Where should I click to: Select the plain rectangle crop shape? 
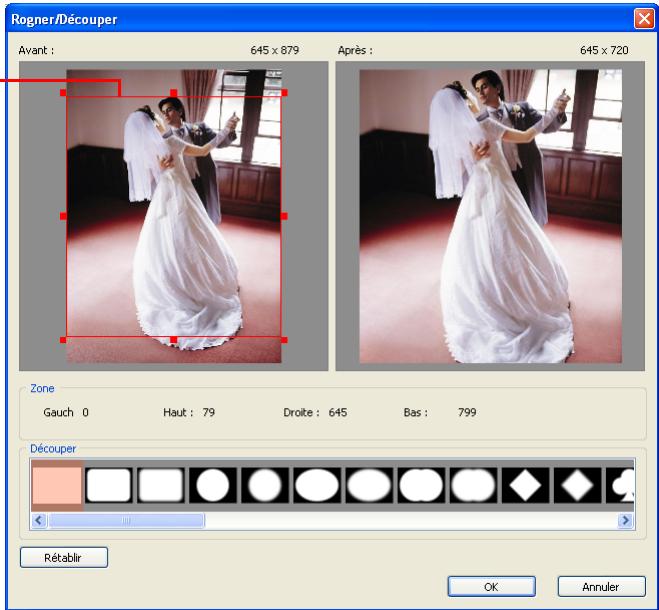pyautogui.click(x=57, y=486)
